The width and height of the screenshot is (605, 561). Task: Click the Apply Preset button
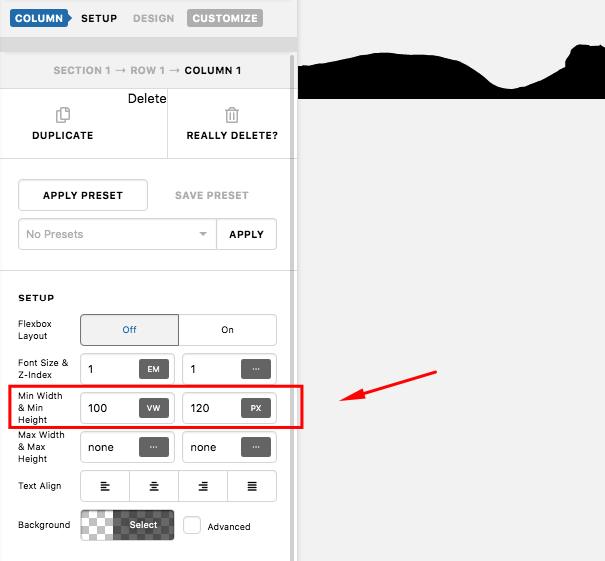click(83, 195)
